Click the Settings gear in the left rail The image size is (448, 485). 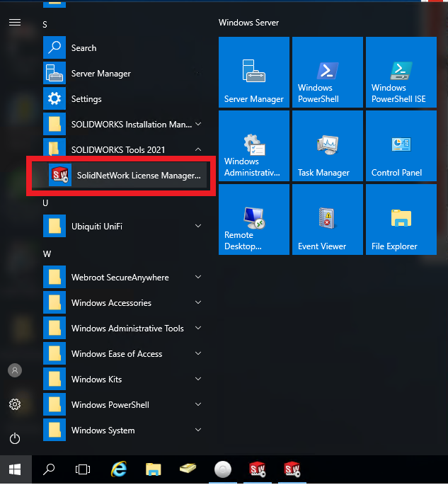pos(15,404)
